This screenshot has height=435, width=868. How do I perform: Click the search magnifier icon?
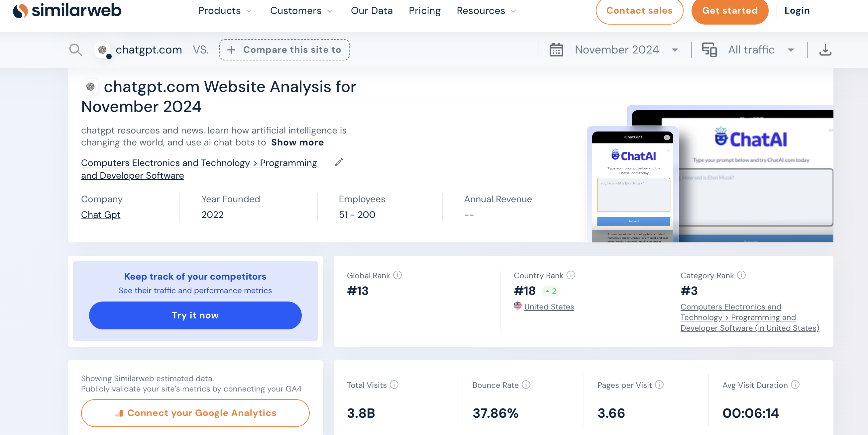(75, 50)
